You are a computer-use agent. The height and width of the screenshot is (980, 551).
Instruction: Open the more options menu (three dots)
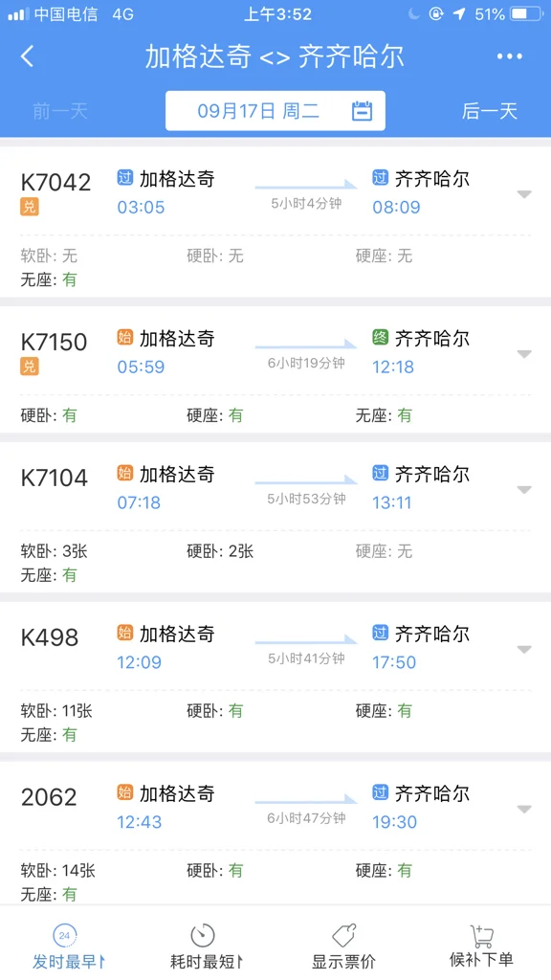[509, 56]
